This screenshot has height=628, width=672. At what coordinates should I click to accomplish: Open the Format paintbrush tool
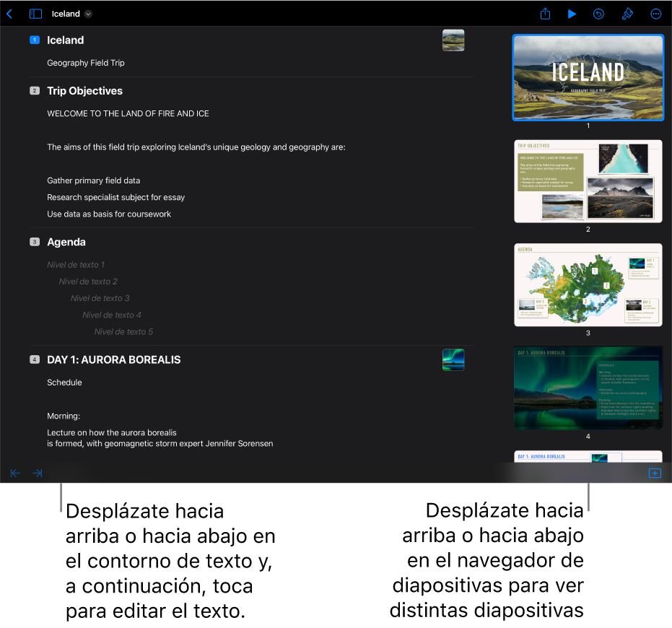point(627,14)
